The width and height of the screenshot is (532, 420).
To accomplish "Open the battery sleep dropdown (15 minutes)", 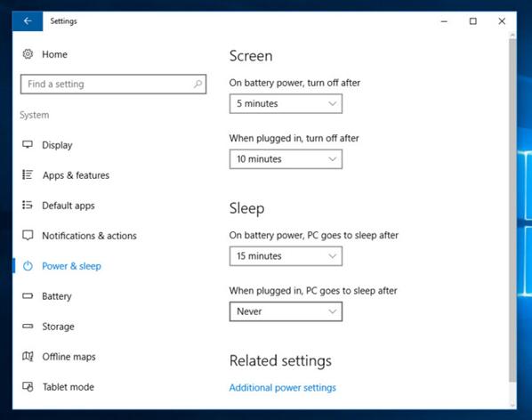I will pyautogui.click(x=286, y=256).
